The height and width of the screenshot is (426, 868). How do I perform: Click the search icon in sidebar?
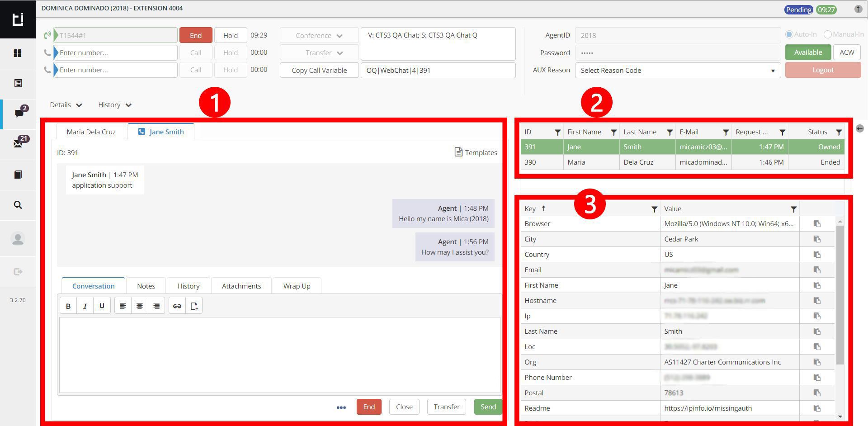[x=18, y=205]
